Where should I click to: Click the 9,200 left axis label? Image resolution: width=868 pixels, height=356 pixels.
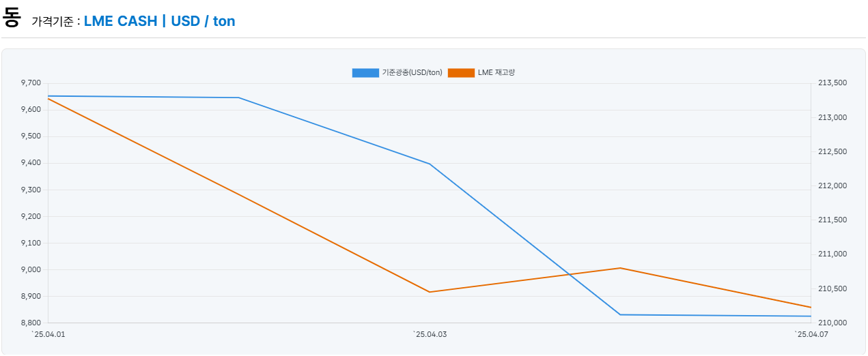[31, 216]
